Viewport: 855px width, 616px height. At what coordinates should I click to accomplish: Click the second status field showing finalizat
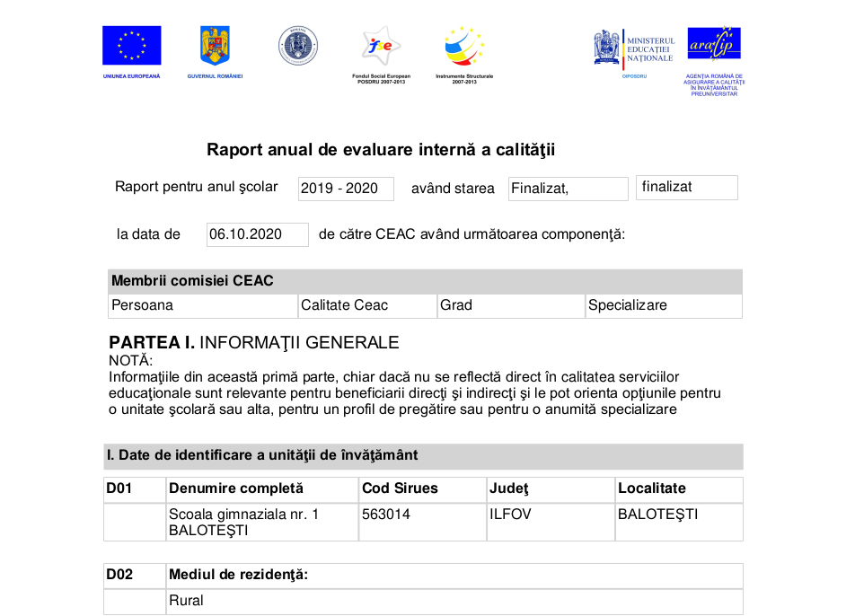click(686, 188)
